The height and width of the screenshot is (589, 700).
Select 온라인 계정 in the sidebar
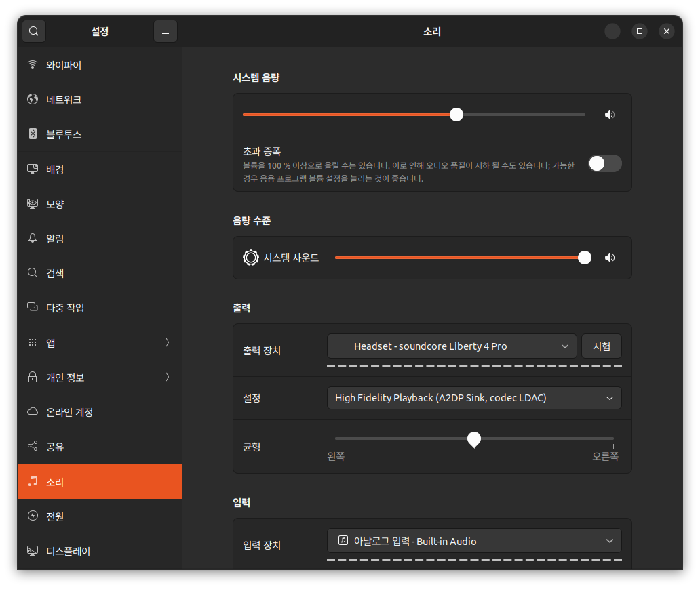[100, 412]
